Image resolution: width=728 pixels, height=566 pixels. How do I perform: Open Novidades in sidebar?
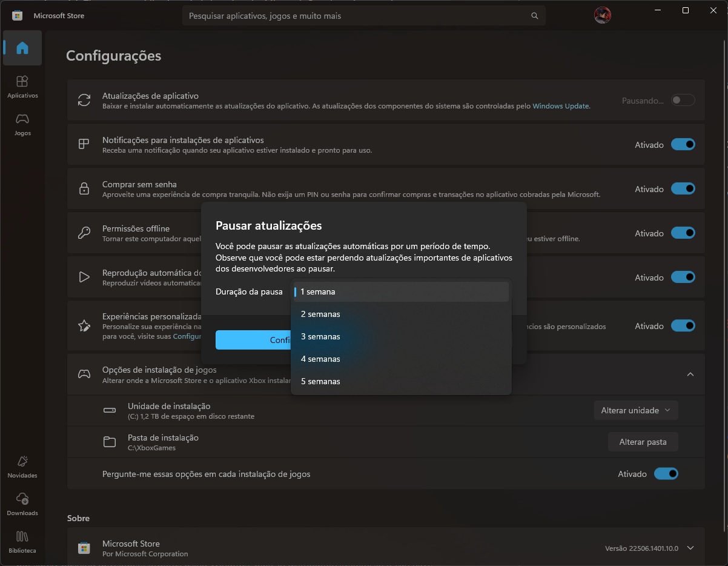(22, 467)
